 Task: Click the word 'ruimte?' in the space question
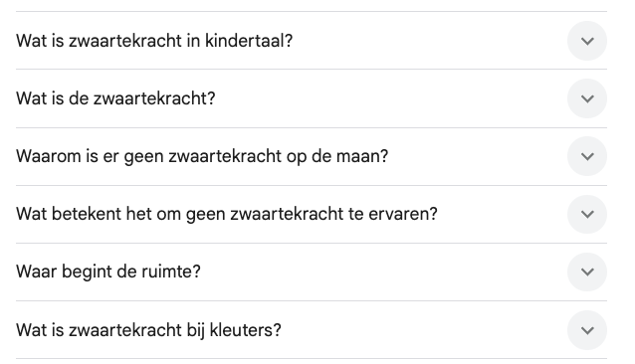[171, 272]
